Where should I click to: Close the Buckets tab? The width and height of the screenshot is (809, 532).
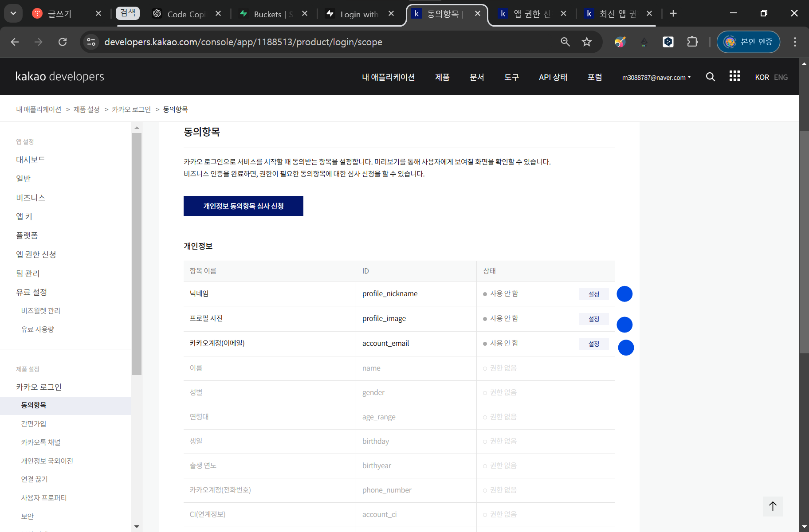point(305,14)
